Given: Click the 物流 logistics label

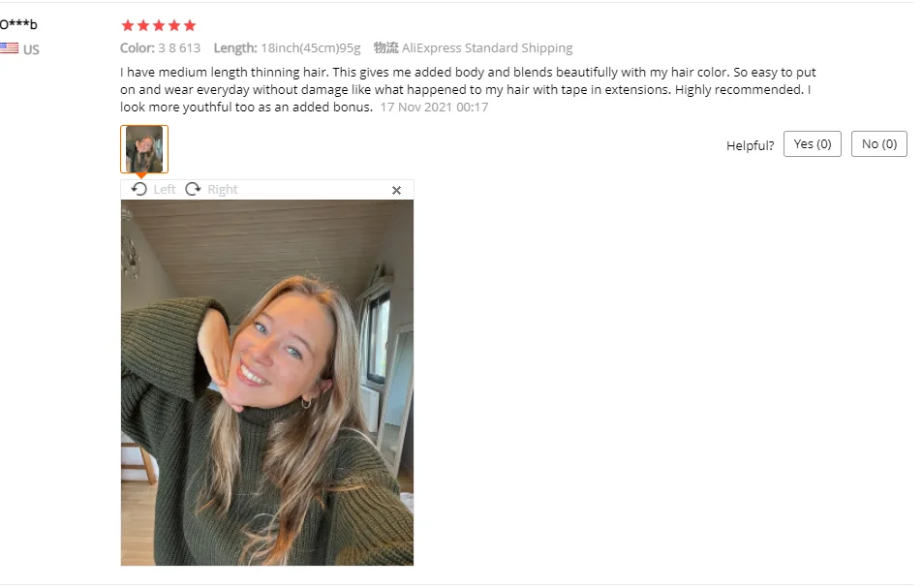Looking at the screenshot, I should (x=385, y=47).
